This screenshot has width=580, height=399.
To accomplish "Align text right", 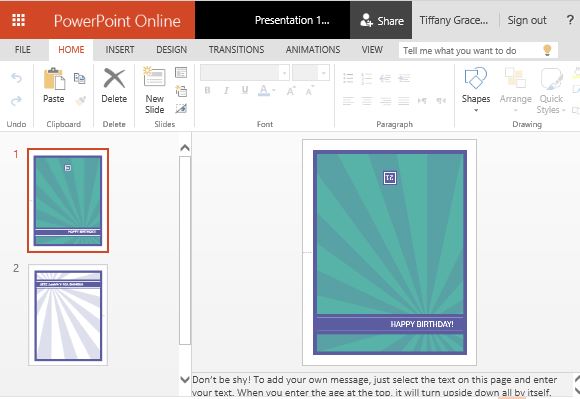I will pos(385,101).
